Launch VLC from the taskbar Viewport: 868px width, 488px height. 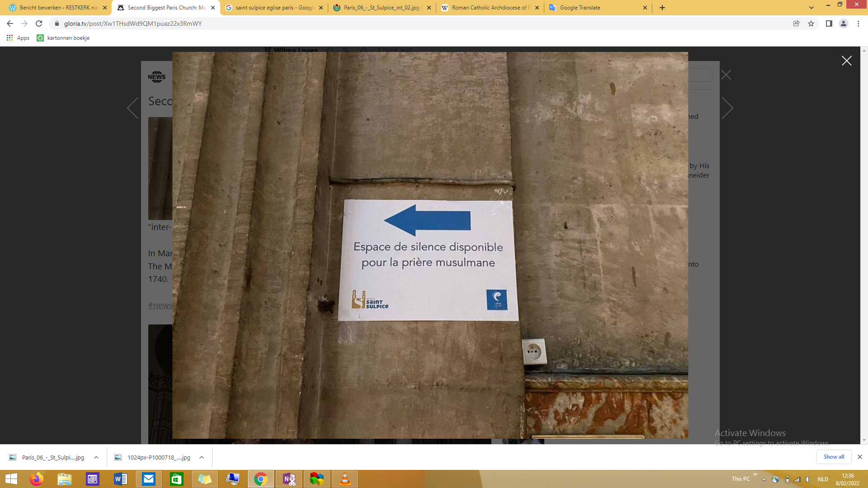(344, 479)
